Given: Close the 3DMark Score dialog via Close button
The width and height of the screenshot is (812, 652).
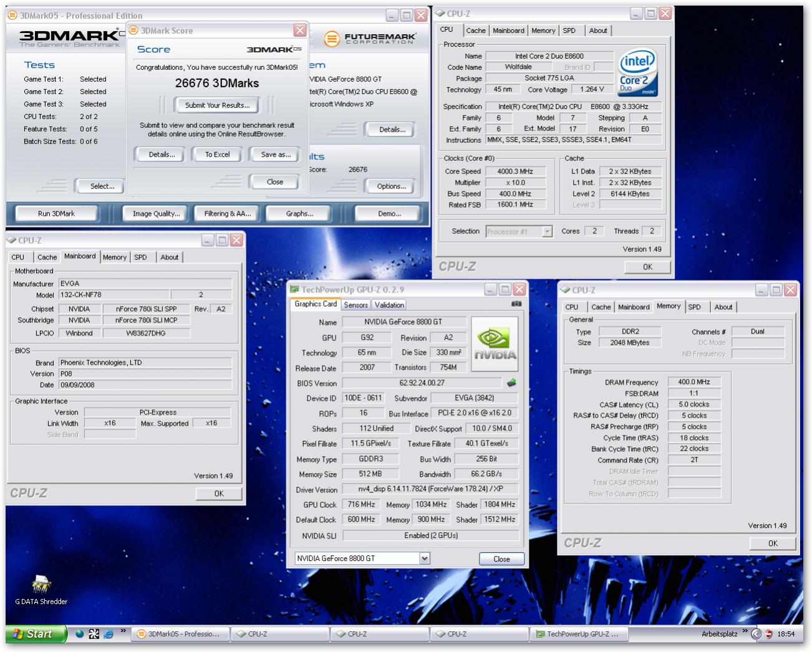Looking at the screenshot, I should pyautogui.click(x=275, y=182).
